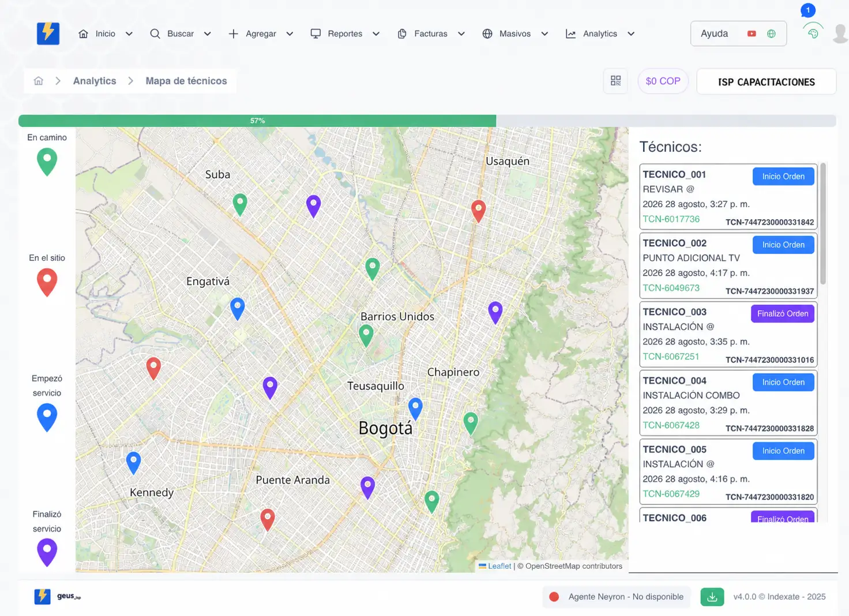The image size is (849, 616).
Task: Click the En camino green legend pin
Action: (47, 162)
